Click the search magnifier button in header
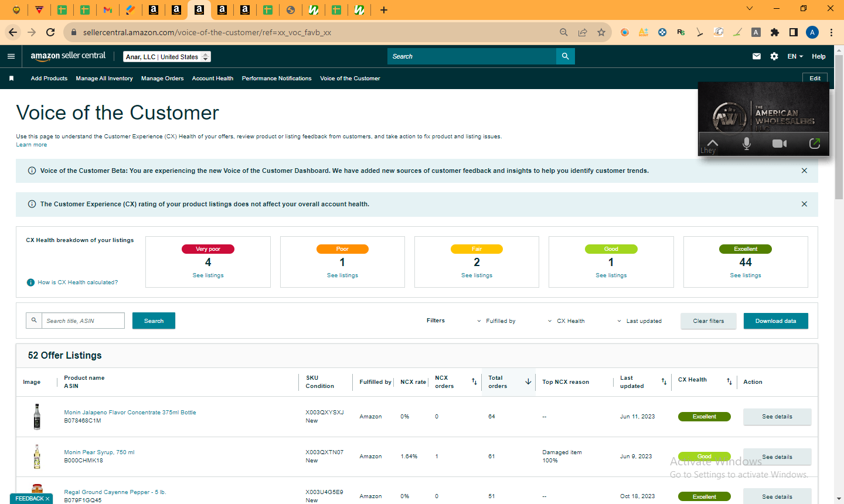Image resolution: width=844 pixels, height=504 pixels. (566, 56)
